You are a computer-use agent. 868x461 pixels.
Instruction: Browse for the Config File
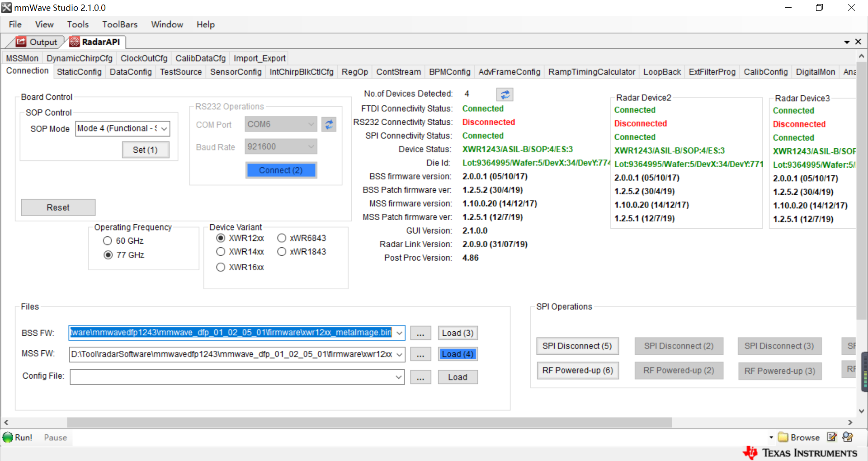(x=420, y=377)
